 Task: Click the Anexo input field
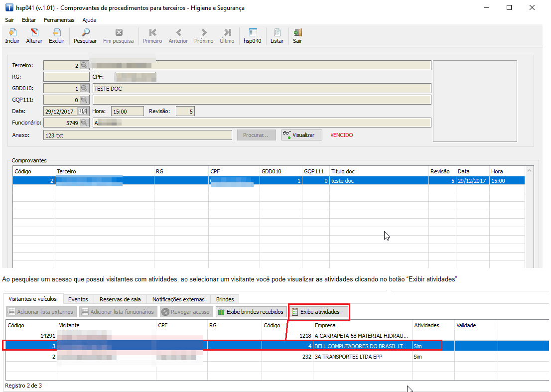(138, 135)
